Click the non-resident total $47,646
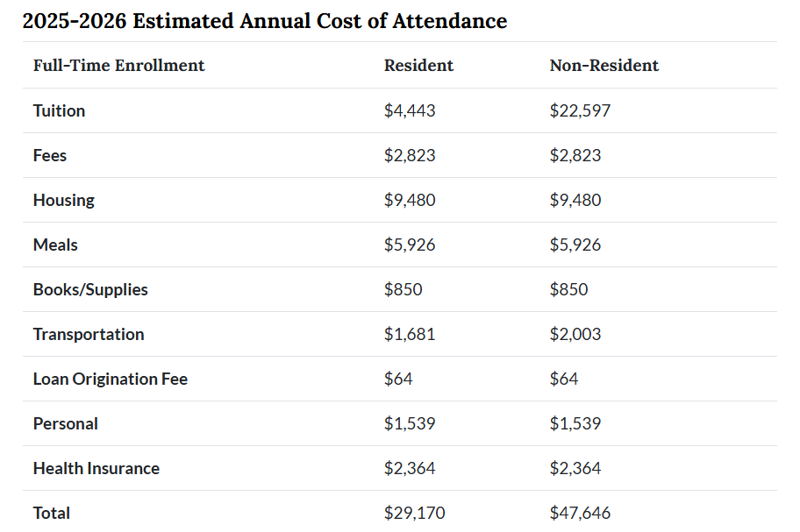Screen dimensions: 800x532 click(x=580, y=513)
